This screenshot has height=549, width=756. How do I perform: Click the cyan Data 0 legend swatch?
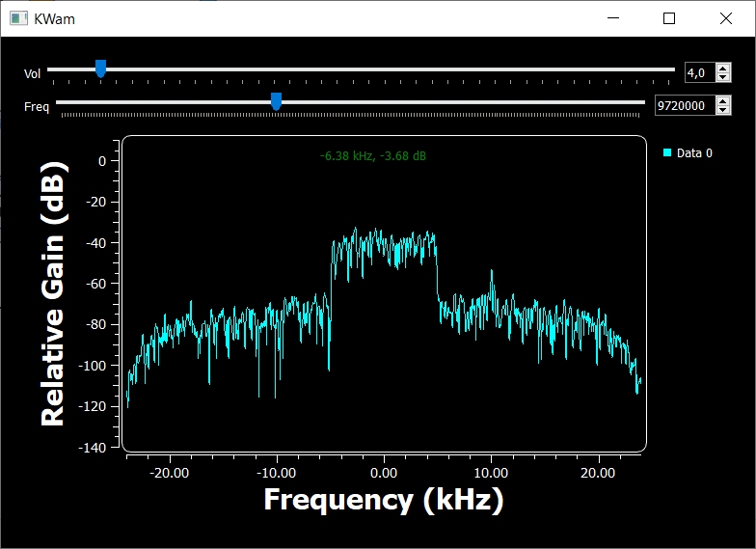(x=667, y=152)
